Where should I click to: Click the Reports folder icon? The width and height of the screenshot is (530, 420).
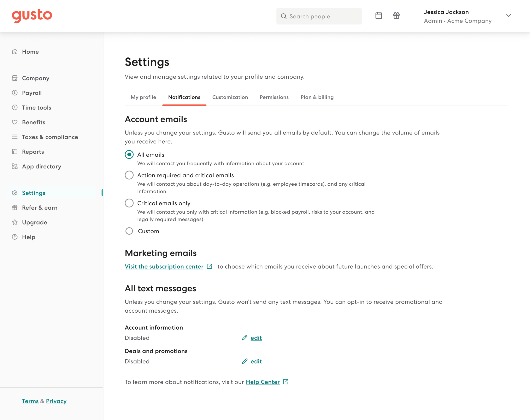(15, 151)
